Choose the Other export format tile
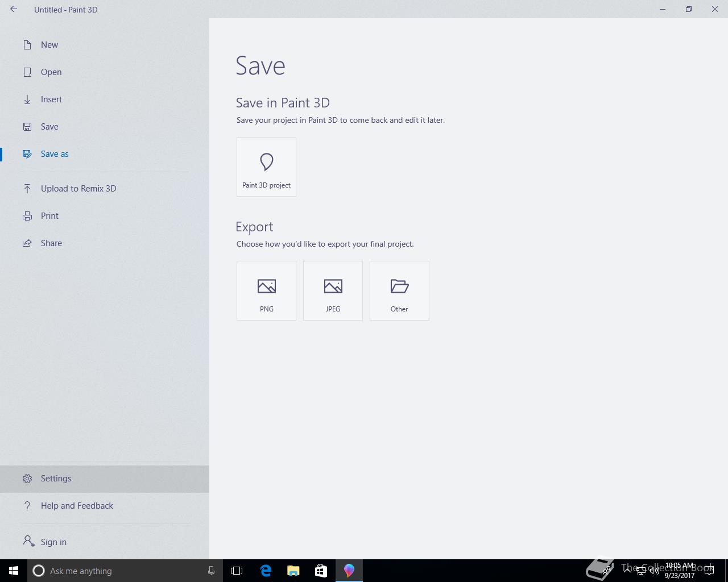This screenshot has width=728, height=582. click(x=399, y=290)
